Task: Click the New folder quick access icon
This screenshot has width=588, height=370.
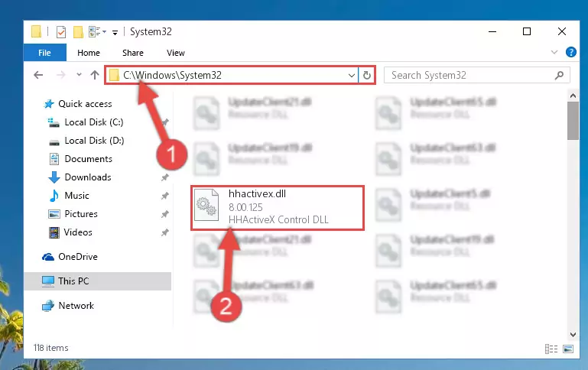Action: (78, 32)
